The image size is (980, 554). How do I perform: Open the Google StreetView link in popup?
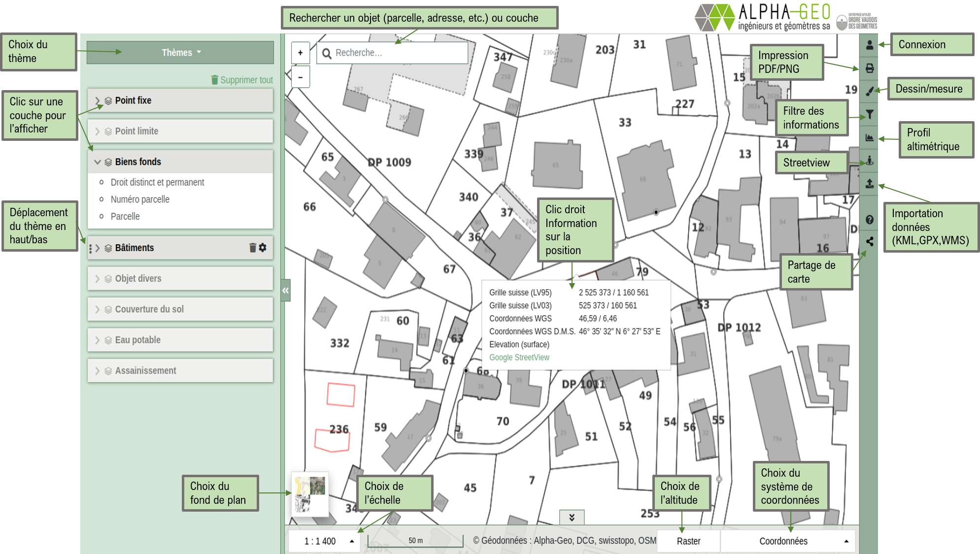click(x=519, y=358)
